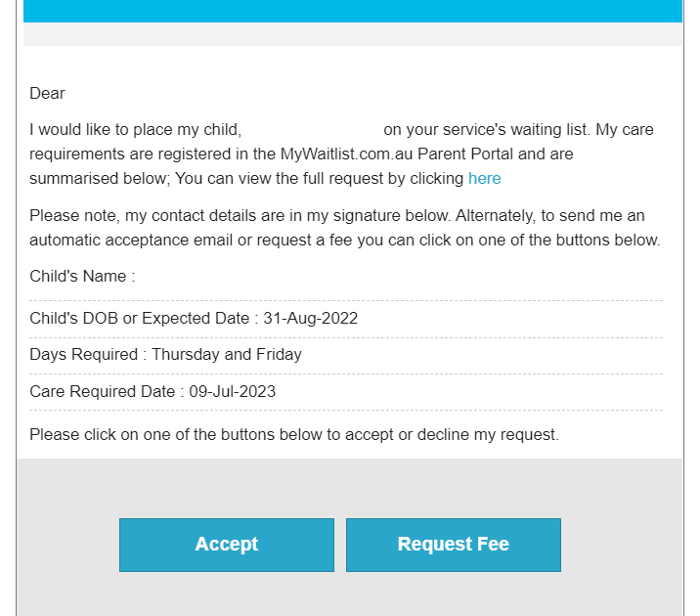Click the 'I would like to place my child' text
This screenshot has width=700, height=616.
pos(135,130)
